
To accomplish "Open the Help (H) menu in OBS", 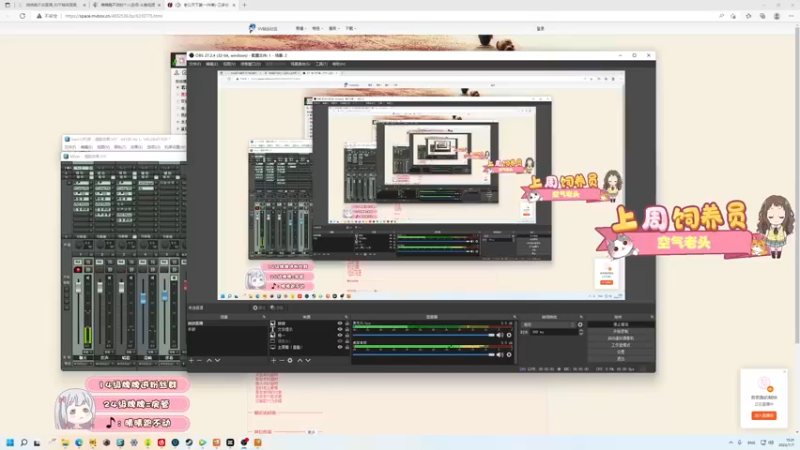I will point(339,64).
